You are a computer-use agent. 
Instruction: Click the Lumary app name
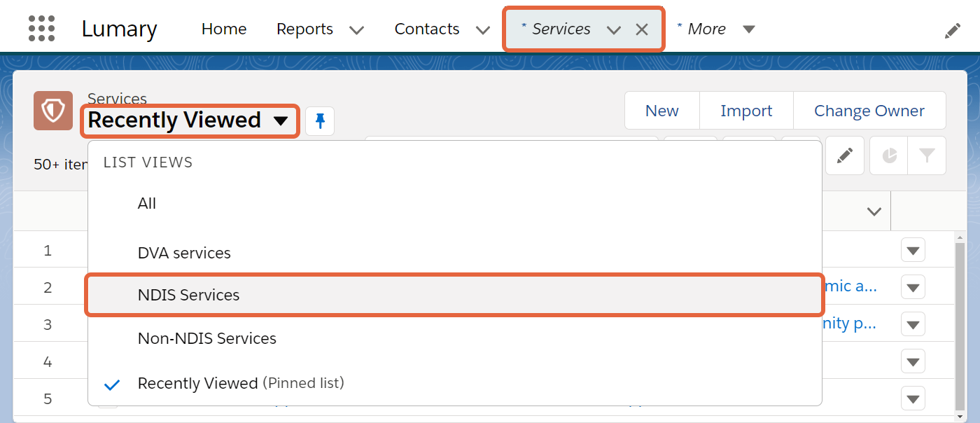coord(119,29)
